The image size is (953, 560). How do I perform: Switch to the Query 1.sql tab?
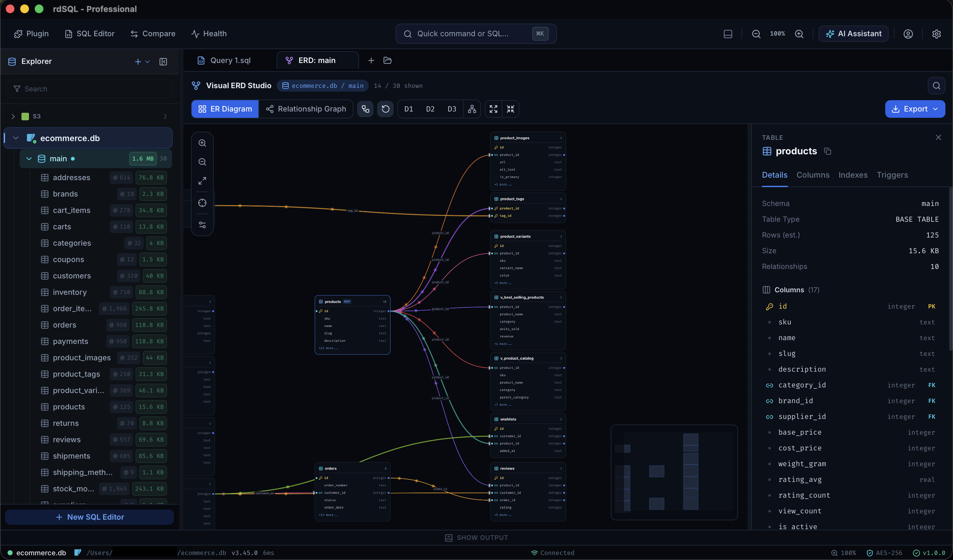pos(230,60)
